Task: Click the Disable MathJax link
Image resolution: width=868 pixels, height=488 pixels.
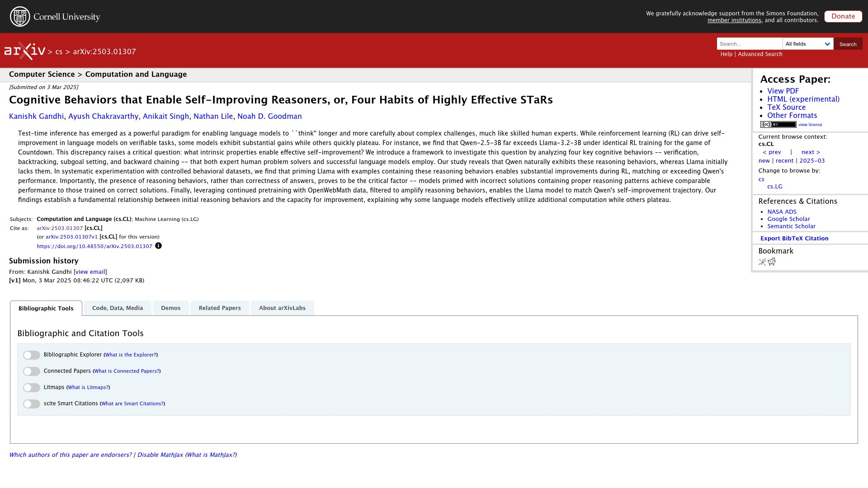Action: (160, 455)
